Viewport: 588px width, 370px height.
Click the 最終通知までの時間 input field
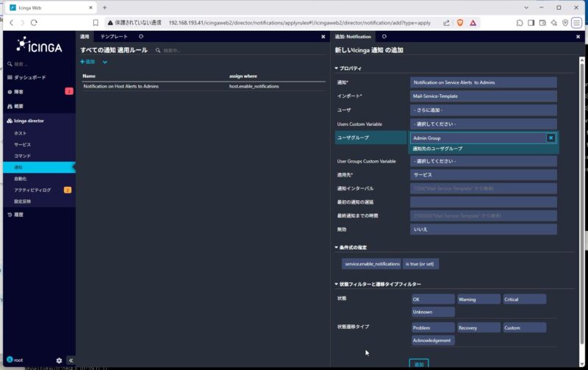point(483,216)
